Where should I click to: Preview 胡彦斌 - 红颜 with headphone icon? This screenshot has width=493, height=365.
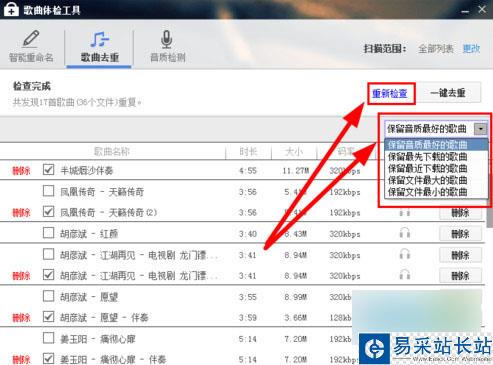click(405, 233)
